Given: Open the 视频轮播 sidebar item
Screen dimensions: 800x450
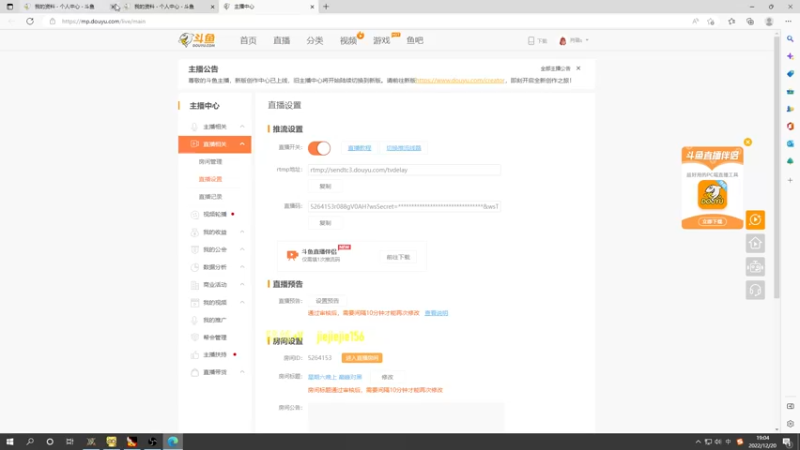Looking at the screenshot, I should [215, 214].
